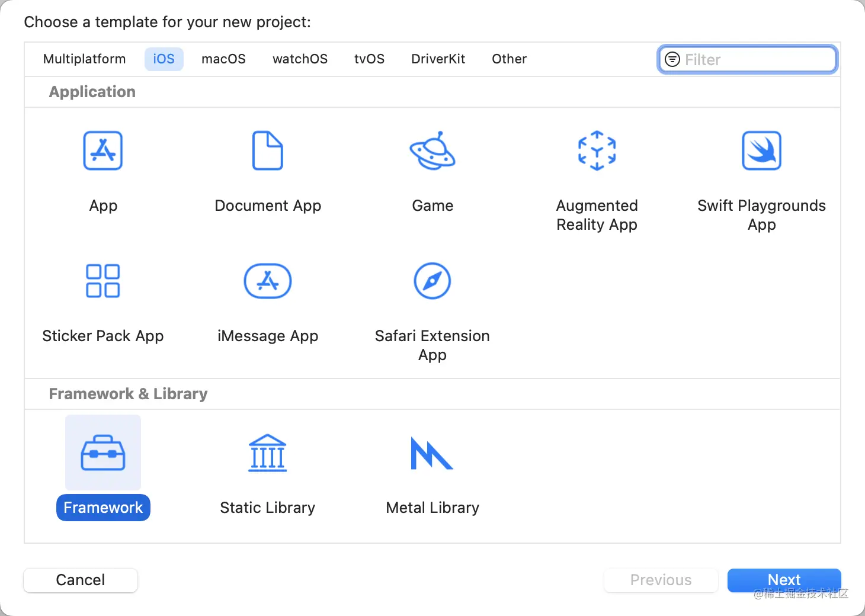Click the Next button
865x616 pixels.
pyautogui.click(x=784, y=580)
